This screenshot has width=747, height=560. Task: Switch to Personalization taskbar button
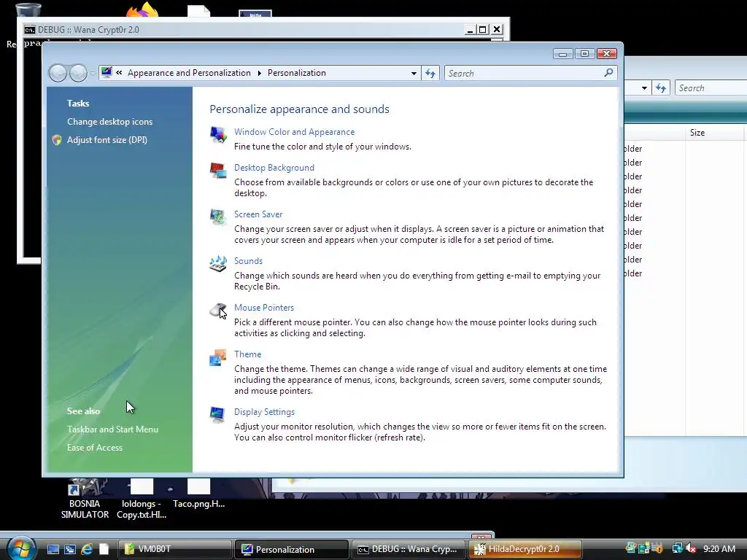pos(292,549)
